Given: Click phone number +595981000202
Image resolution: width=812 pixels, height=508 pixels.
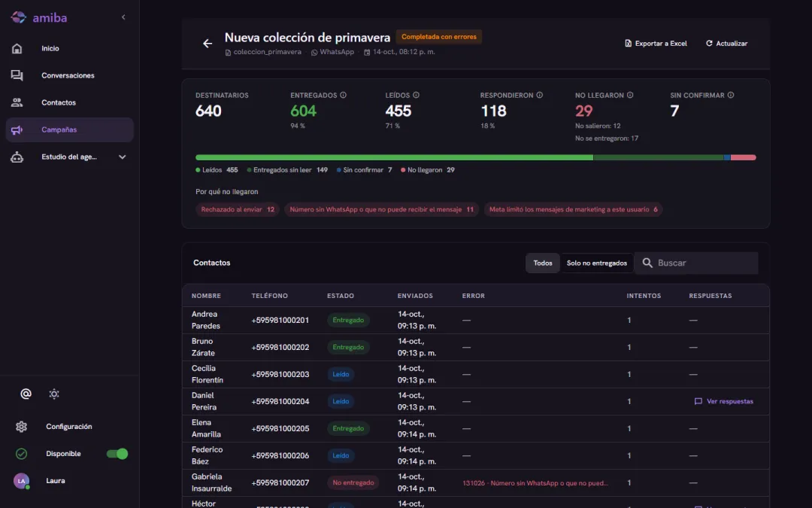Looking at the screenshot, I should (x=280, y=347).
